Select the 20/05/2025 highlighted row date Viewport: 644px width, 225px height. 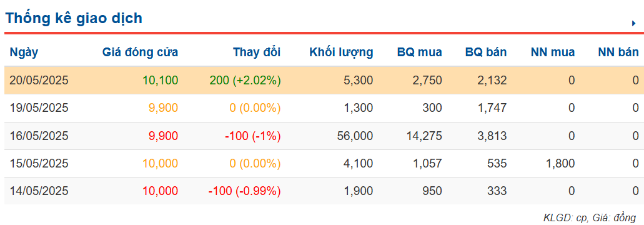click(39, 81)
